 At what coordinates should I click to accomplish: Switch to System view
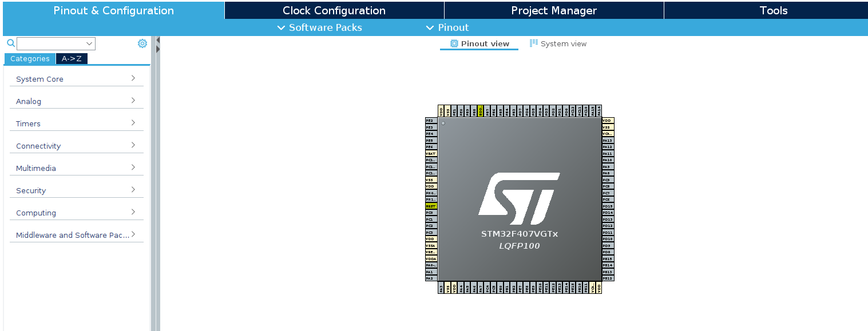(558, 44)
